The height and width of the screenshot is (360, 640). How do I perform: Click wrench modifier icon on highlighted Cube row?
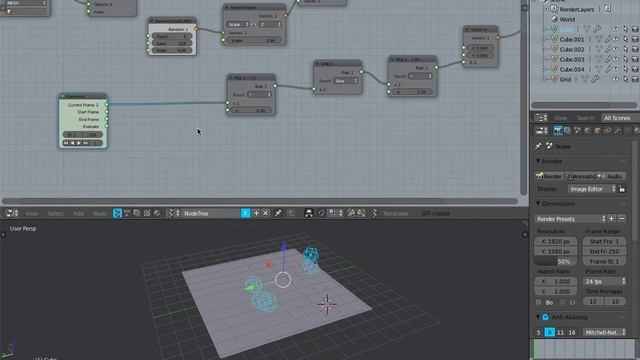(x=597, y=29)
